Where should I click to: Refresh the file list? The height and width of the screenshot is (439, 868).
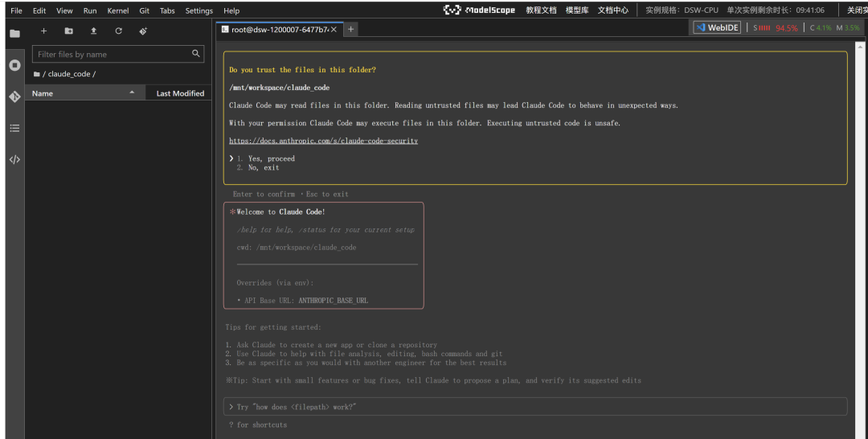tap(118, 31)
